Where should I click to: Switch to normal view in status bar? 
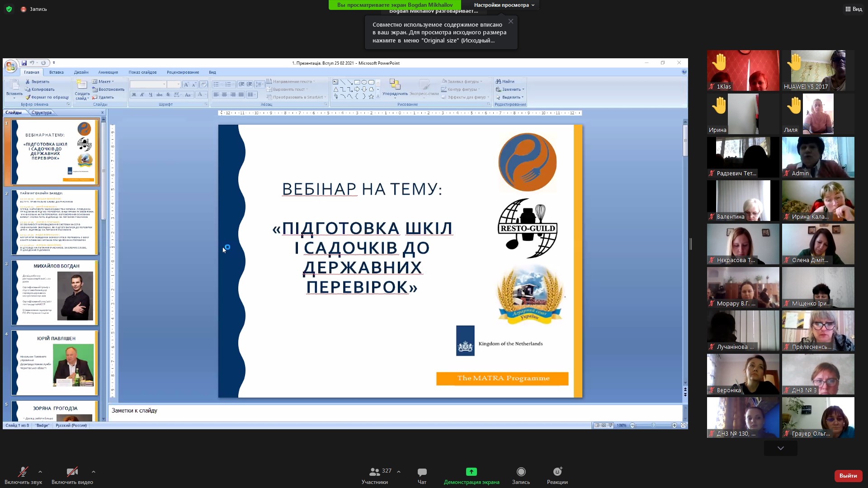(x=597, y=426)
